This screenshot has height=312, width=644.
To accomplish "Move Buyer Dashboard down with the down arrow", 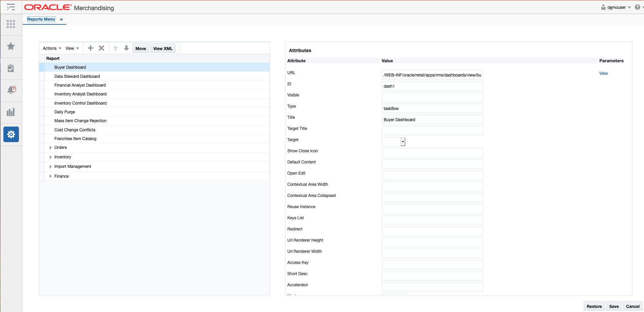I will pyautogui.click(x=126, y=48).
